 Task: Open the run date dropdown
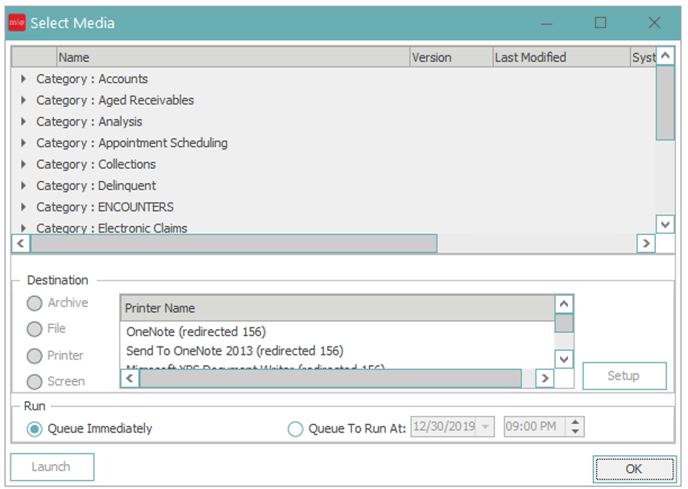point(486,428)
